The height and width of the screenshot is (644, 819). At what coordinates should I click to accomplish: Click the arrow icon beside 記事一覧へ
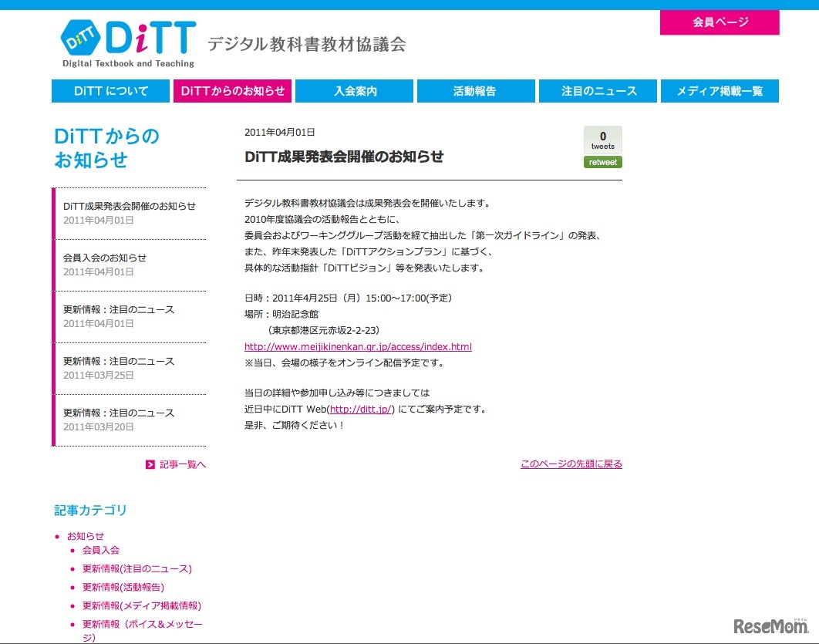[x=150, y=464]
